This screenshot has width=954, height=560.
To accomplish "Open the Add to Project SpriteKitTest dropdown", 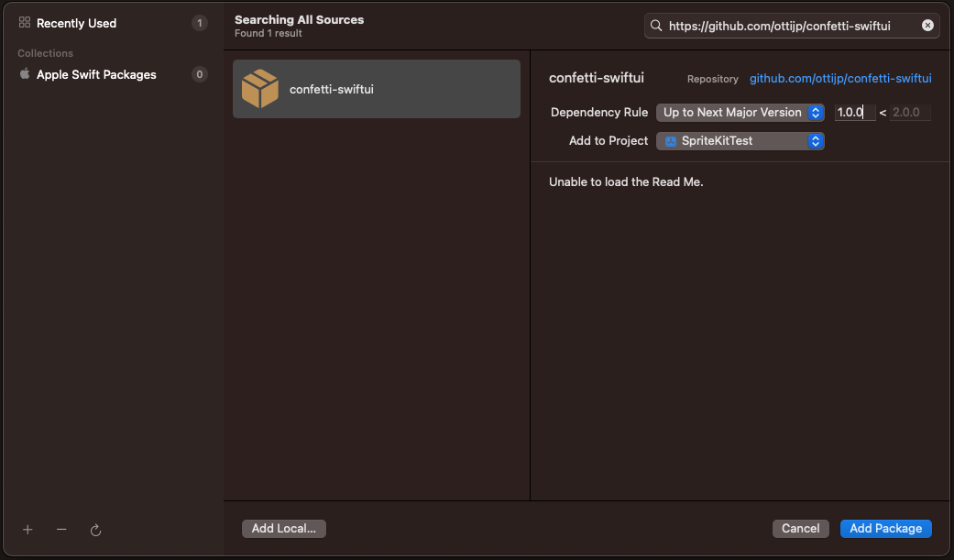I will (x=740, y=140).
